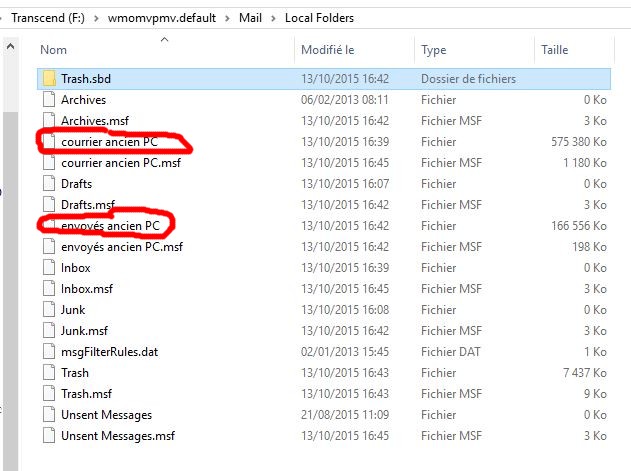631x471 pixels.
Task: Click the Drafts file icon
Action: click(49, 184)
